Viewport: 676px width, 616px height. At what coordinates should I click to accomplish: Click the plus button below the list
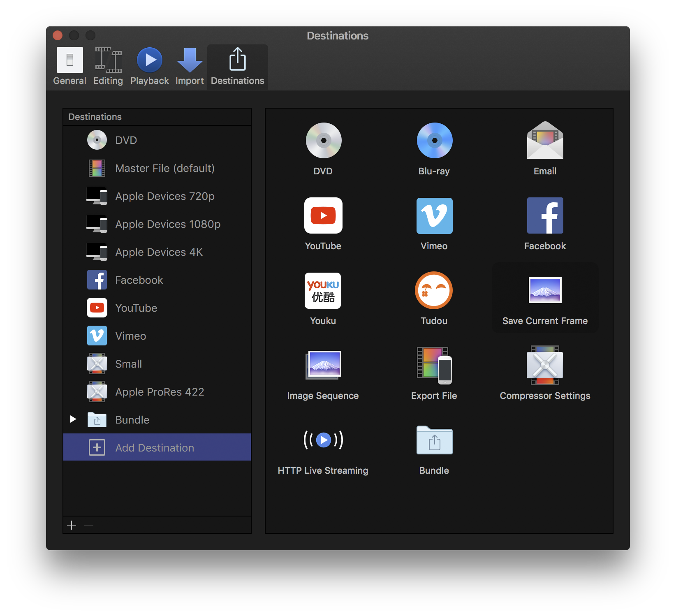72,525
